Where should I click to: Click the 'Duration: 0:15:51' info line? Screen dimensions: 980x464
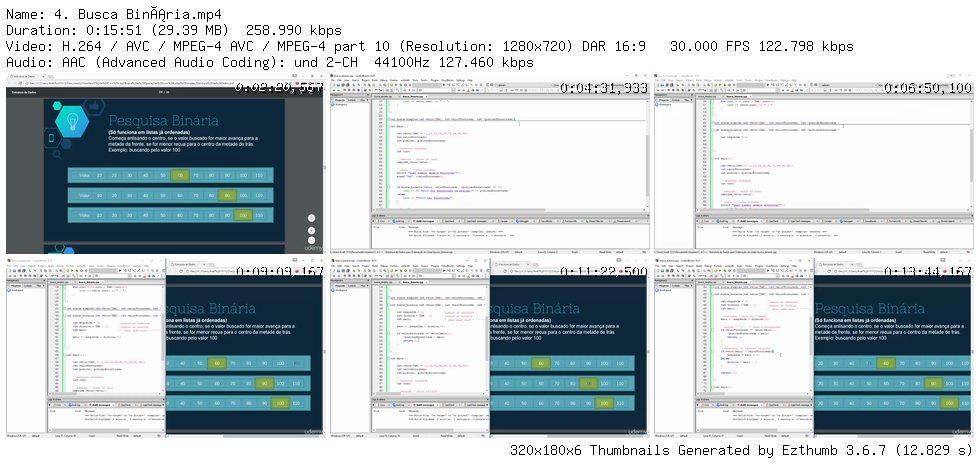tap(174, 30)
